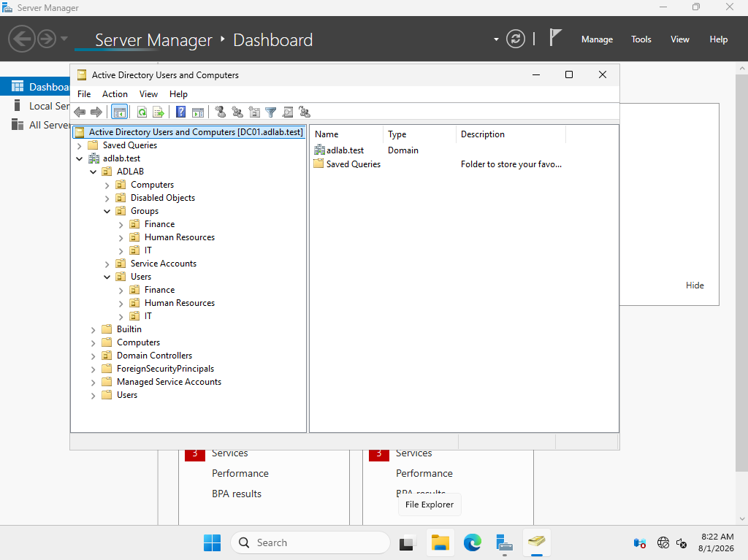Image resolution: width=748 pixels, height=560 pixels.
Task: Open the Help menu in ADUC
Action: [178, 94]
